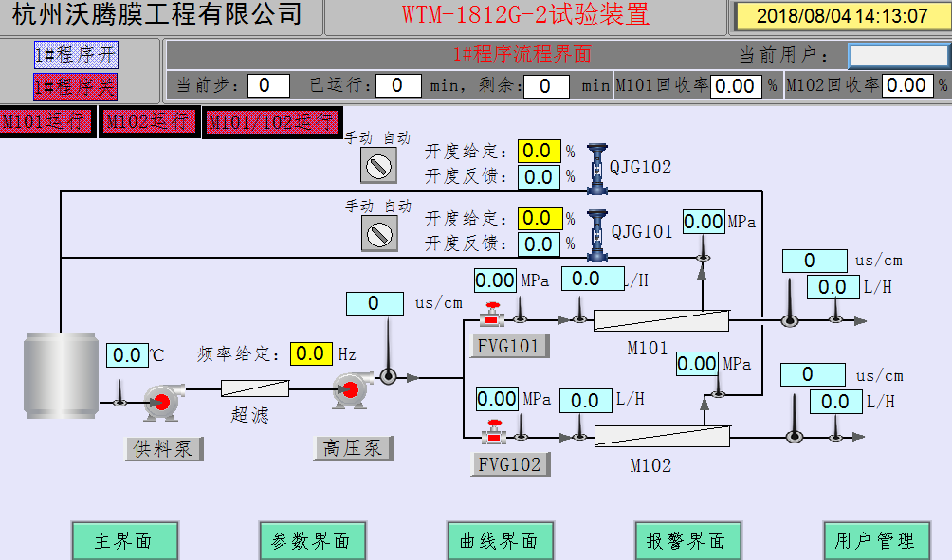Open the 参数界面 parameter screen
952x560 pixels.
[x=313, y=540]
